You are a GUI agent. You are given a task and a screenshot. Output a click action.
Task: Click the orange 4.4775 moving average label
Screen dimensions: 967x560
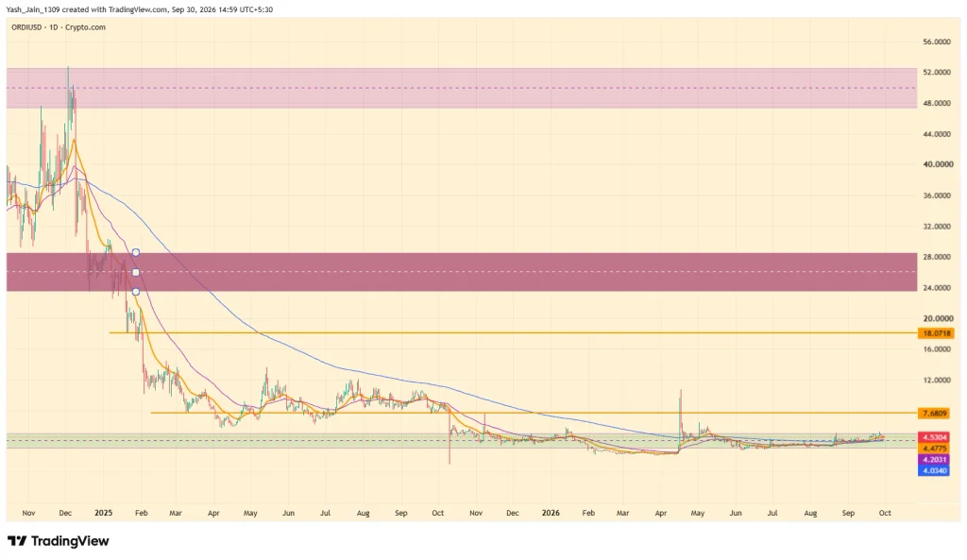click(x=934, y=449)
